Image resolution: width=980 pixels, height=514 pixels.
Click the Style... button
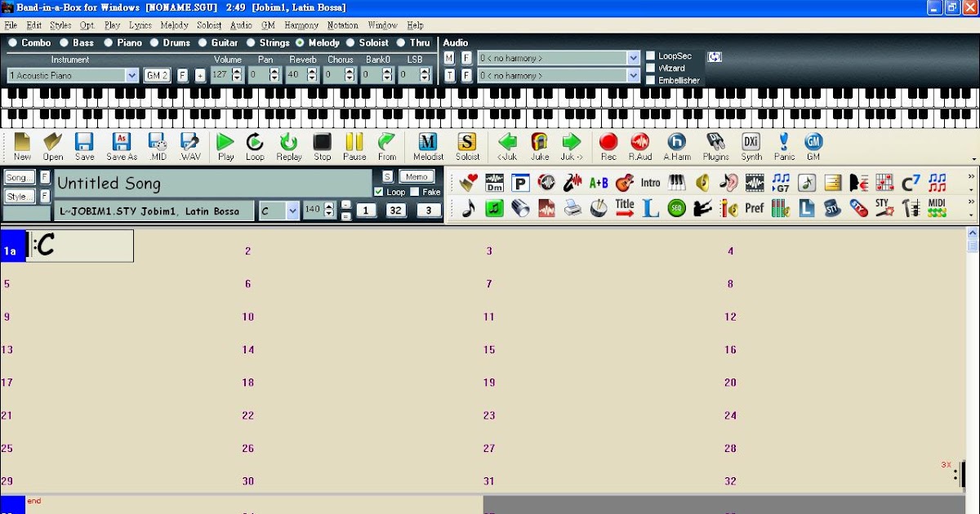tap(20, 197)
